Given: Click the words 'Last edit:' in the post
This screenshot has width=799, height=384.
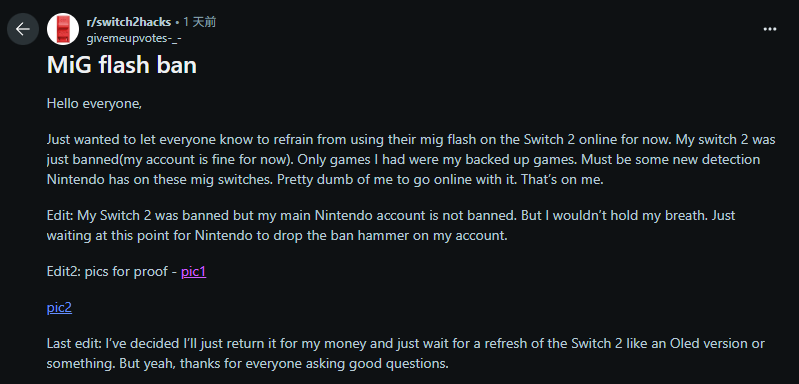Looking at the screenshot, I should tap(74, 344).
